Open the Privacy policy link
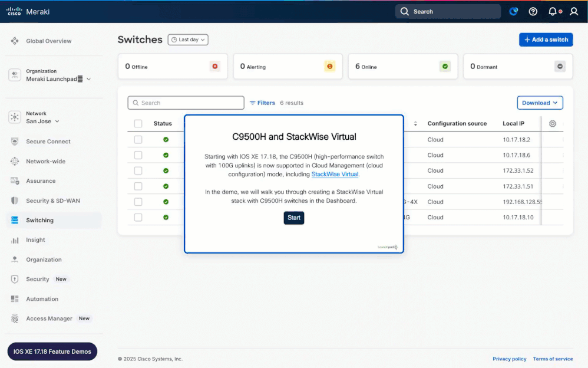588x368 pixels. pos(509,359)
